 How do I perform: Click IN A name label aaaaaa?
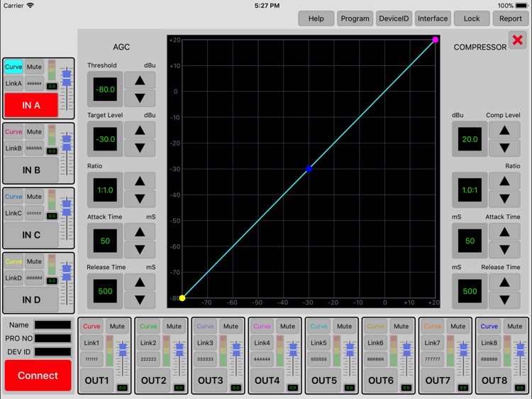34,83
